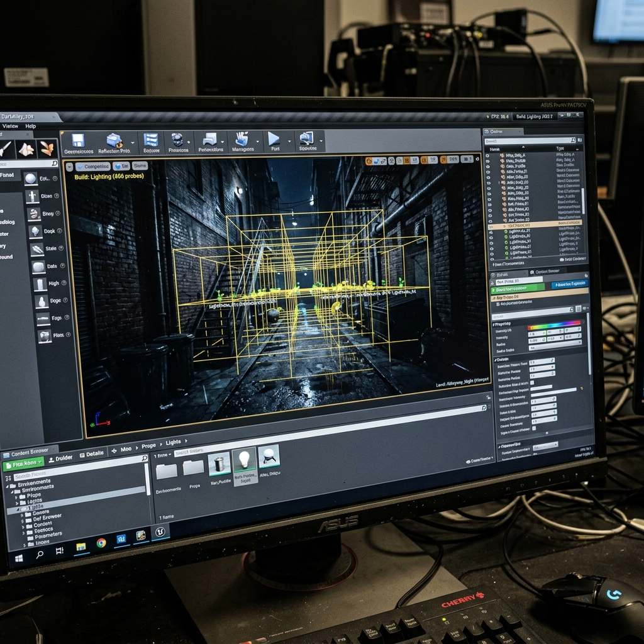The image size is (644, 644).
Task: Click the rainbow hue color bar
Action: 555,325
